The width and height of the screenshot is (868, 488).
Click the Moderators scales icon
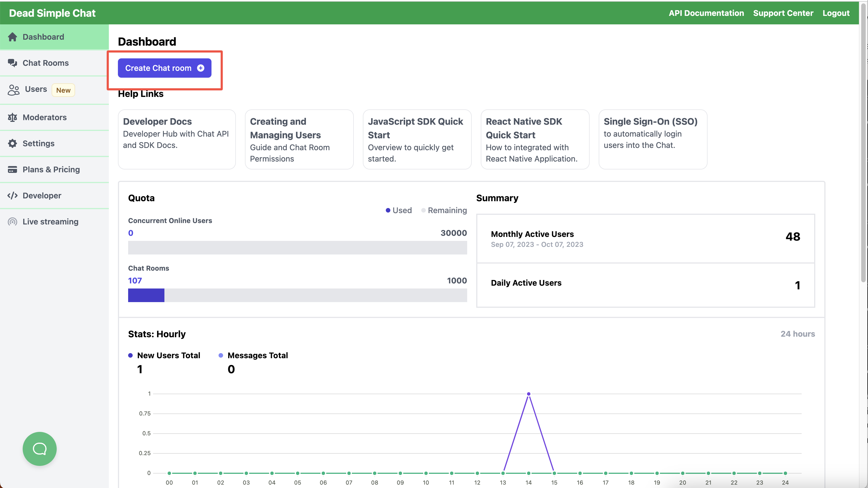[12, 117]
